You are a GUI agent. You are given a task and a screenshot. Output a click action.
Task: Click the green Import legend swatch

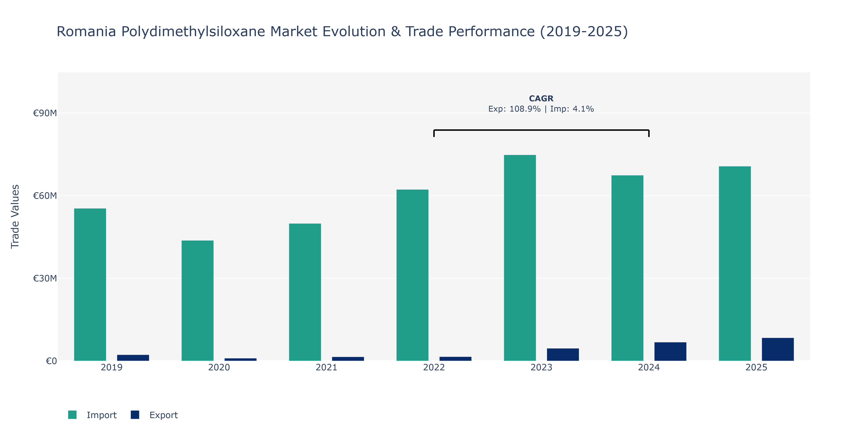pos(72,415)
